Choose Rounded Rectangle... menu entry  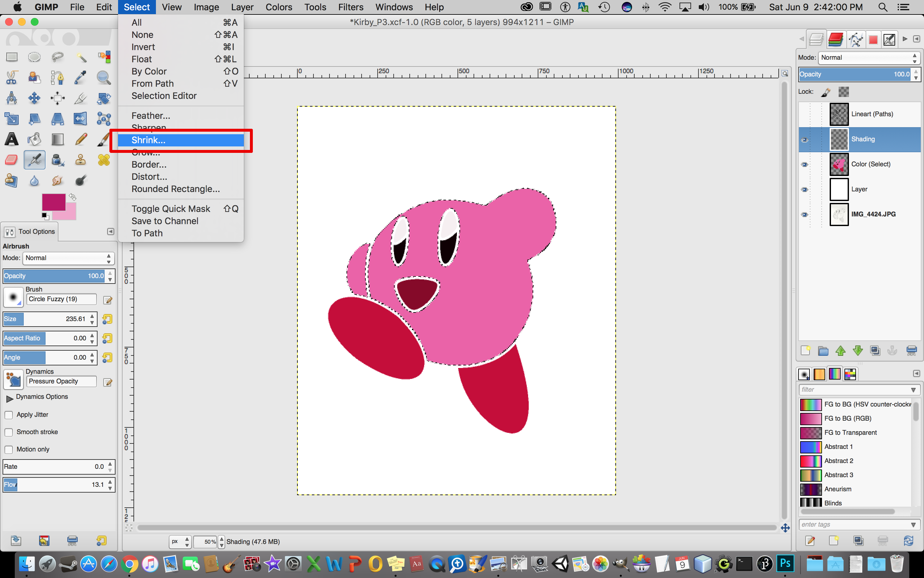181,189
